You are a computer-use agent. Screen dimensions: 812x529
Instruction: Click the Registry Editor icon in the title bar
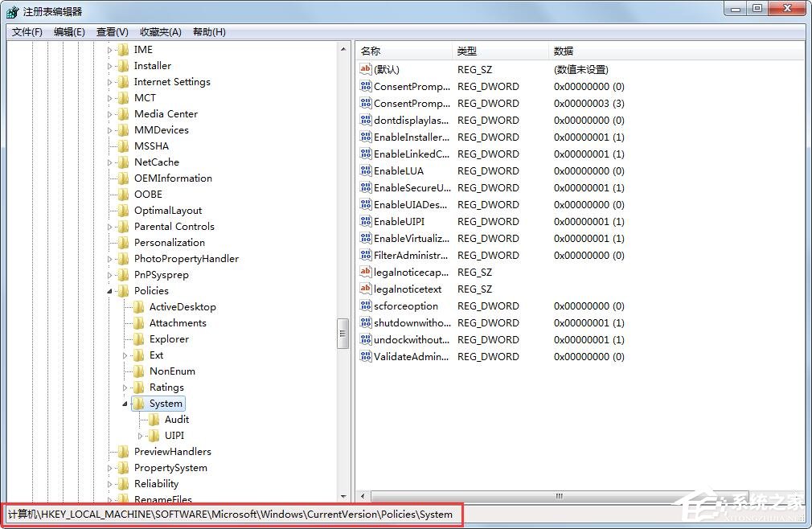[x=11, y=10]
